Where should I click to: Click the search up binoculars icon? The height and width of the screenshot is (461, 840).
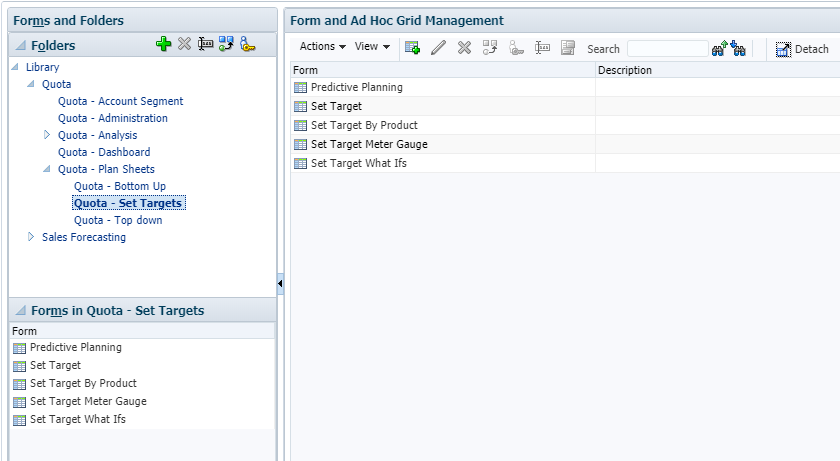719,48
